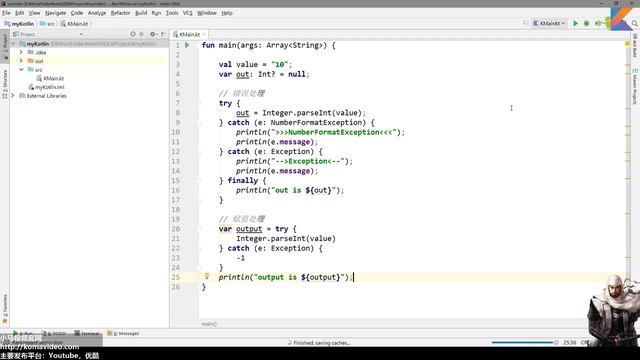Open the Maven Projects side panel
Screen dimensions: 640x360
tap(635, 87)
